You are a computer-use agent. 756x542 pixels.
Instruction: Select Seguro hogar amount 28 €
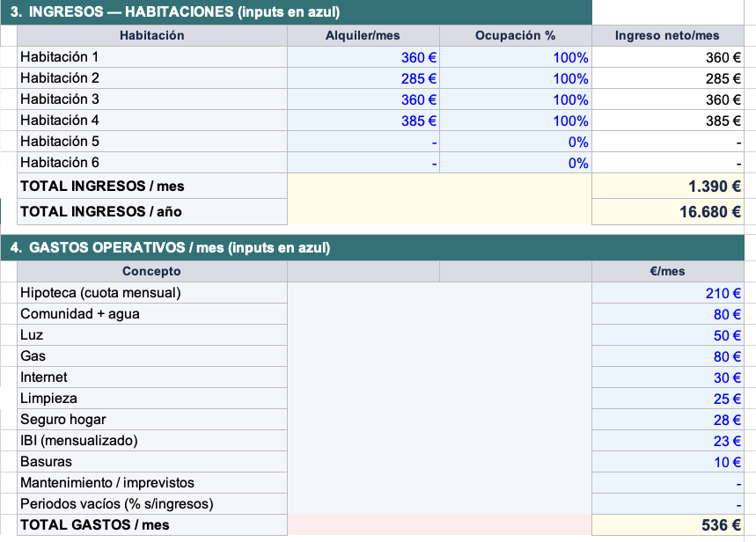[x=668, y=420]
